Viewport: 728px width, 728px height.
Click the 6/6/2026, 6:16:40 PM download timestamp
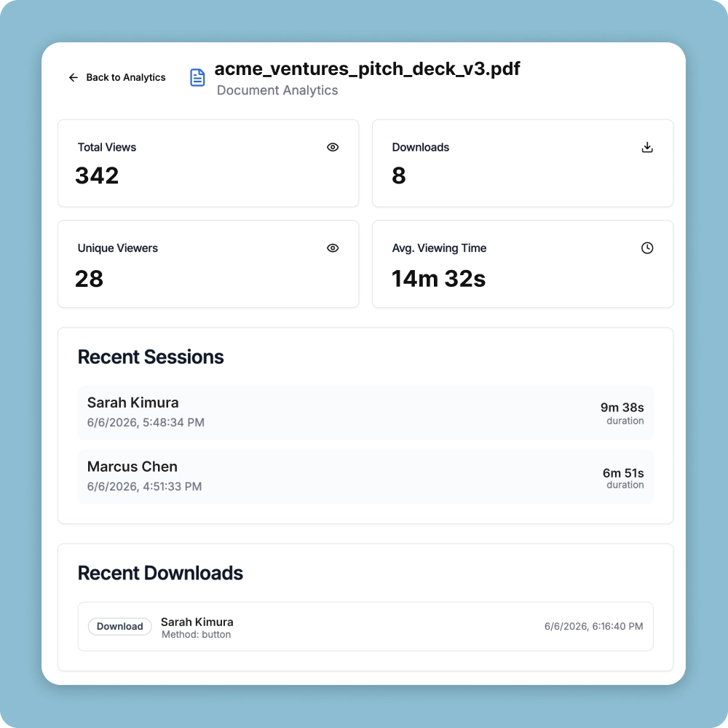click(594, 626)
